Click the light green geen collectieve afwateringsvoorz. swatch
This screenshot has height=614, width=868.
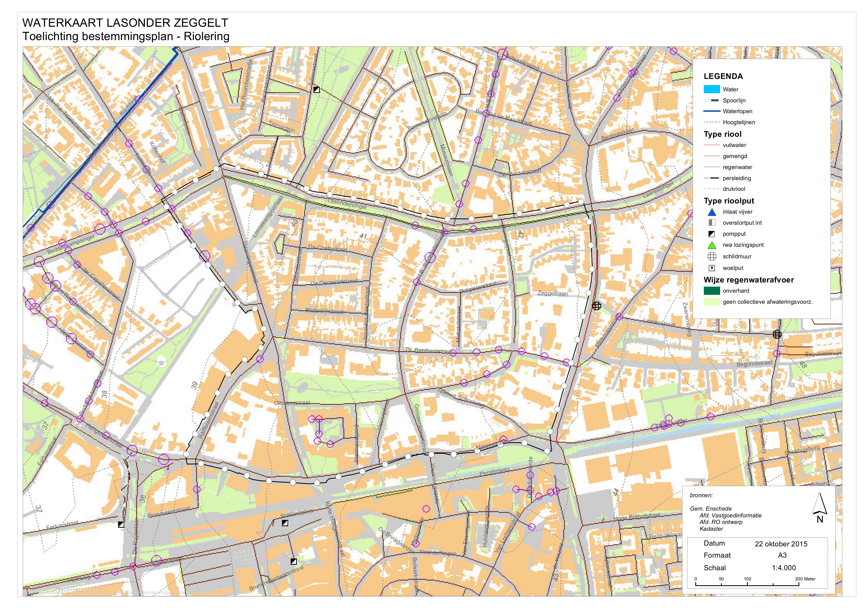pyautogui.click(x=712, y=302)
